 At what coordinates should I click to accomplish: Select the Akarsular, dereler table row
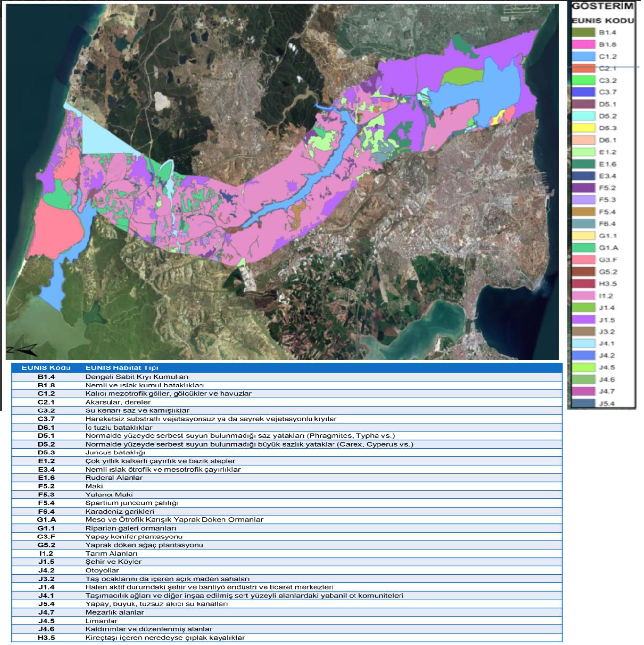[287, 402]
